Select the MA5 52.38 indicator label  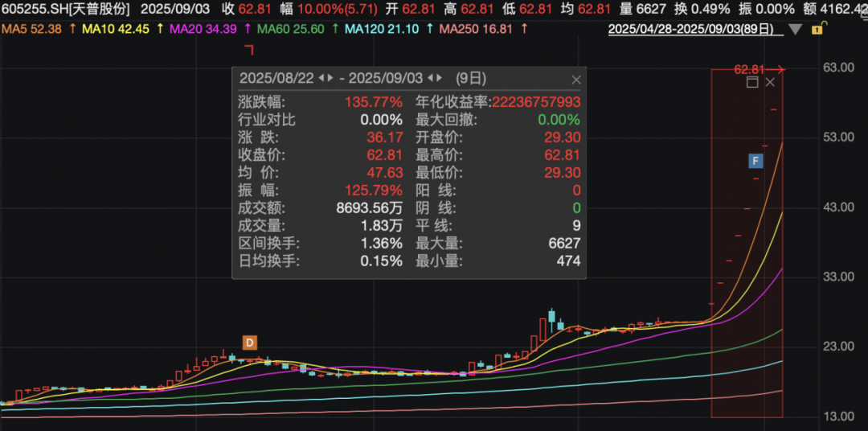tap(31, 30)
